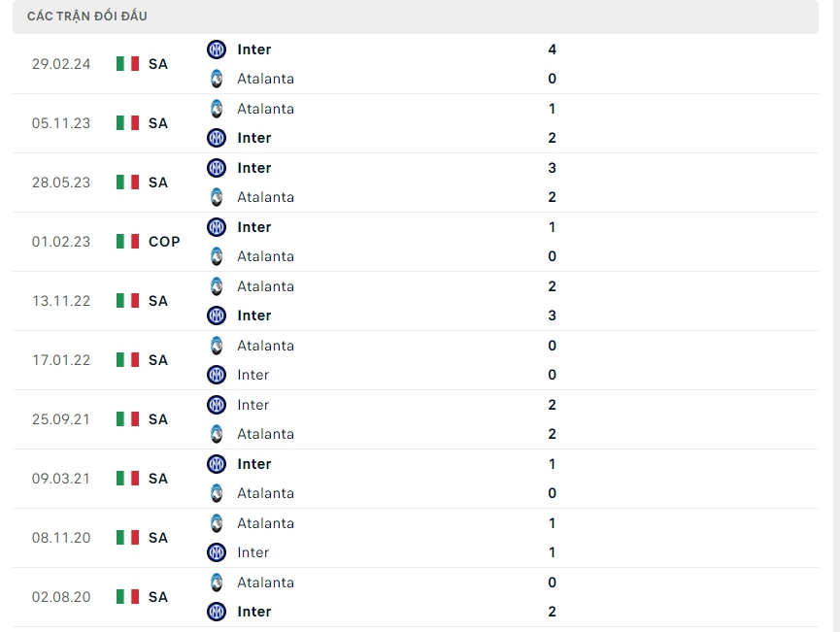Click Italy flag beside 05.11.23 match
This screenshot has height=632, width=840.
click(x=127, y=123)
